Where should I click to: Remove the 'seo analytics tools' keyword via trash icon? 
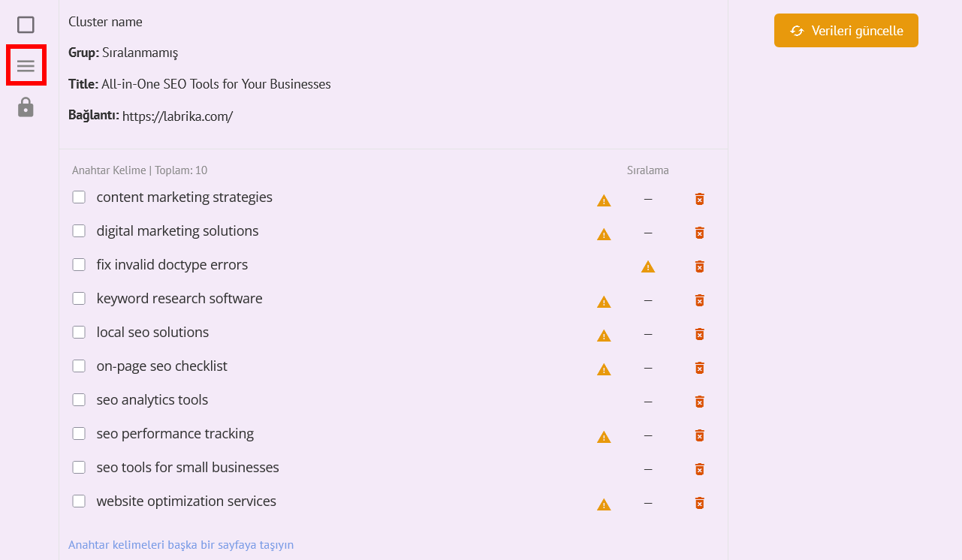(x=699, y=402)
